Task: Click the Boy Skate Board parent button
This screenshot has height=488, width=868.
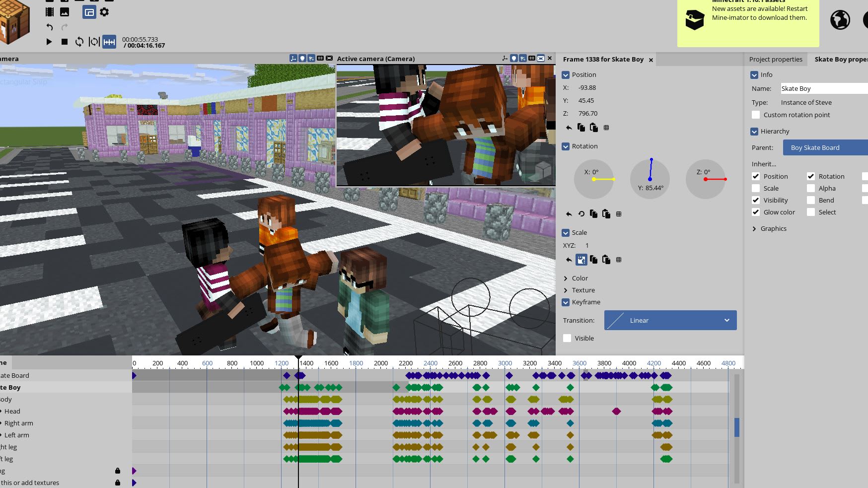Action: tap(825, 147)
